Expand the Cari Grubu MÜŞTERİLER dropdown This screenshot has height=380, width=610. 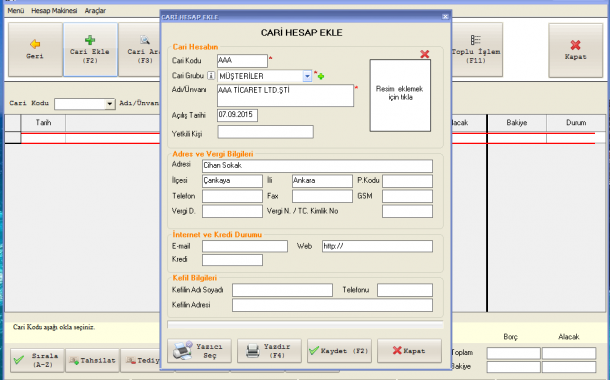point(307,76)
